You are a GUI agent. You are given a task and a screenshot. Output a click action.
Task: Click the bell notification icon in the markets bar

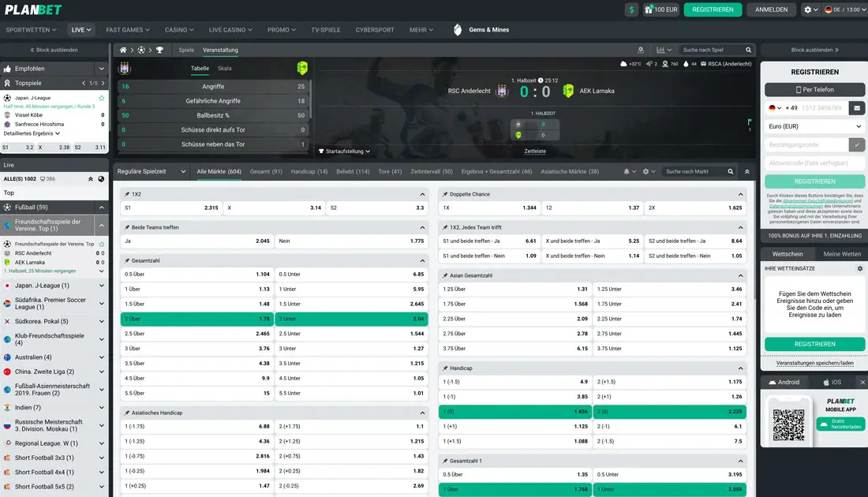point(627,171)
